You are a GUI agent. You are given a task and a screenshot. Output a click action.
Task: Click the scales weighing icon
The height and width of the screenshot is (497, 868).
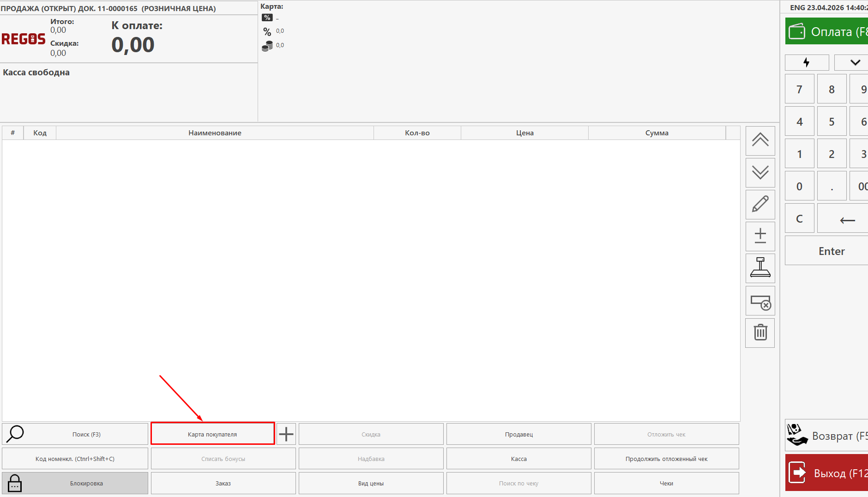click(760, 268)
